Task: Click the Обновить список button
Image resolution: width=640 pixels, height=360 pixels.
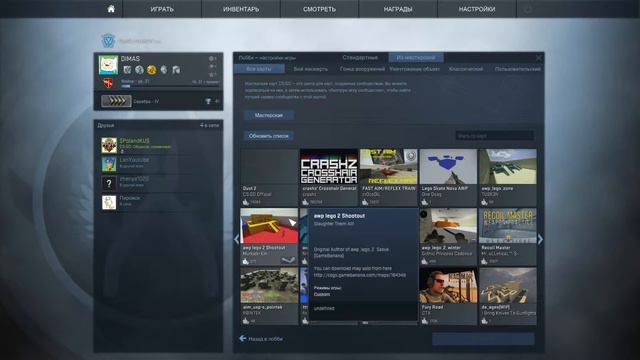Action: 269,136
